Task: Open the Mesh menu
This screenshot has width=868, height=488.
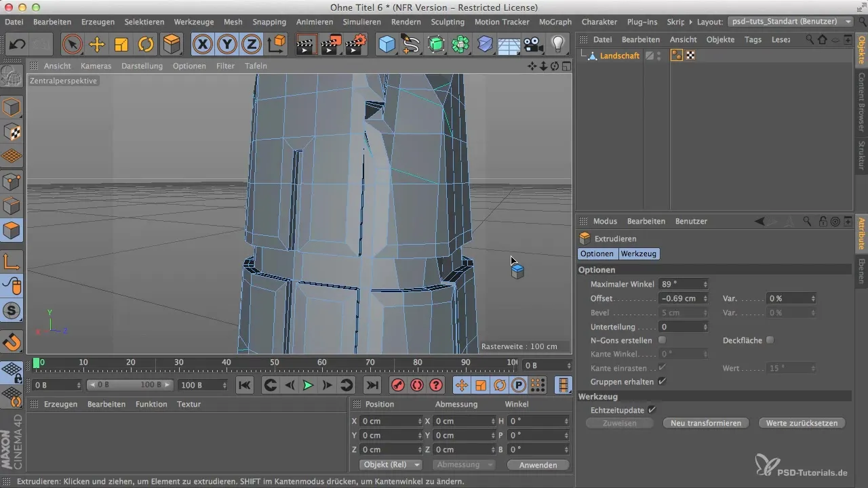Action: pos(233,22)
